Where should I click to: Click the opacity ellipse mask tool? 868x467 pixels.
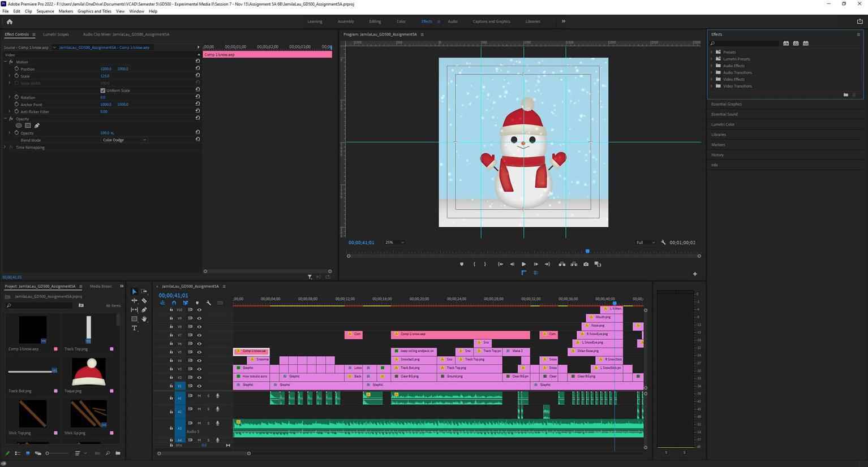[x=19, y=126]
